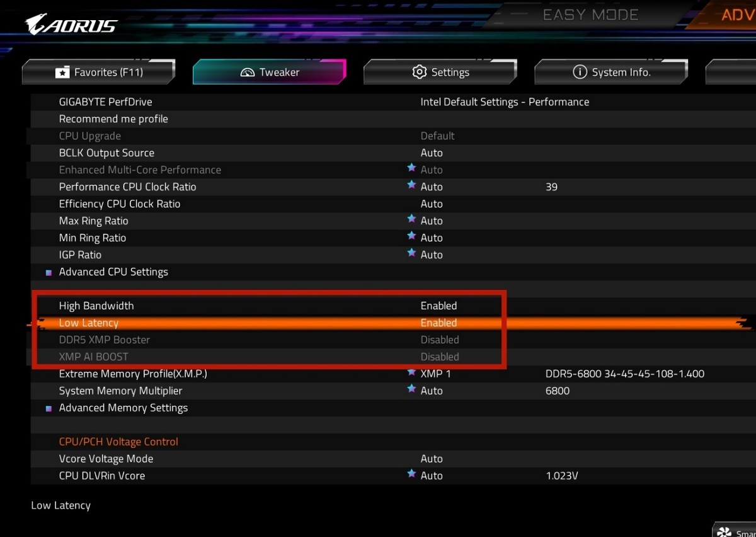
Task: Click the info icon on System Info. tab
Action: point(580,72)
